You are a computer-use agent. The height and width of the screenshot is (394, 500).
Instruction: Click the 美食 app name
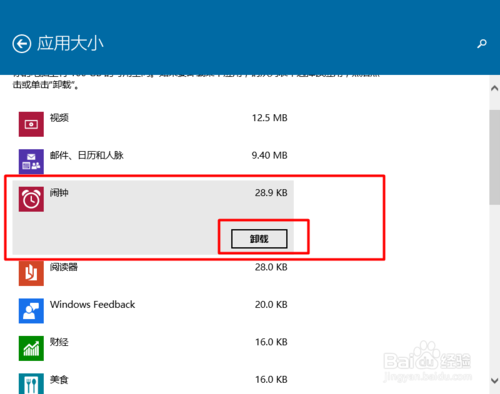tap(59, 379)
